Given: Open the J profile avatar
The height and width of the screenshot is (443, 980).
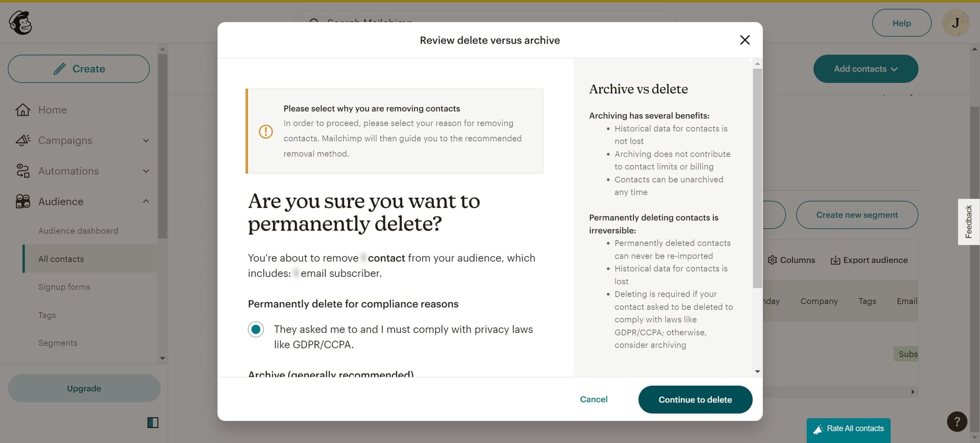Looking at the screenshot, I should [955, 23].
